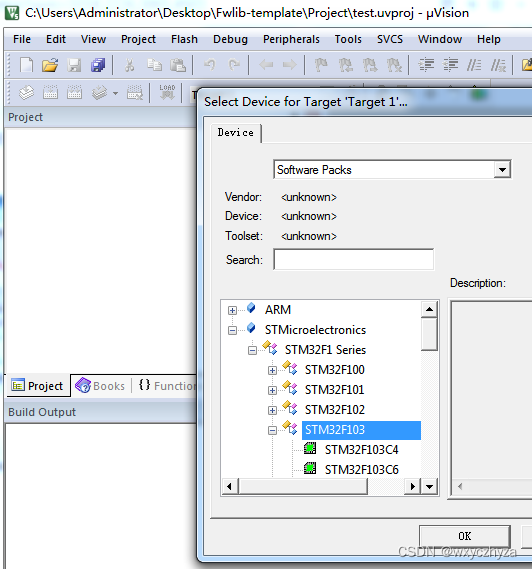532x569 pixels.
Task: Select the Device tab in dialog
Action: [x=236, y=133]
